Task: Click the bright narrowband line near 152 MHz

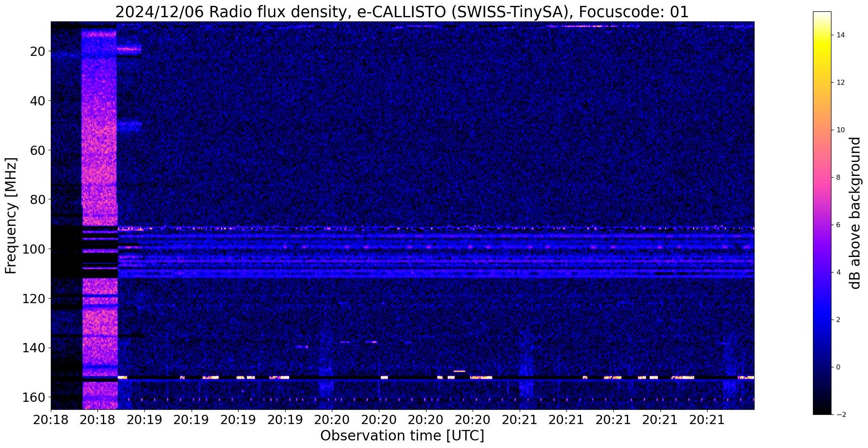Action: [x=436, y=377]
